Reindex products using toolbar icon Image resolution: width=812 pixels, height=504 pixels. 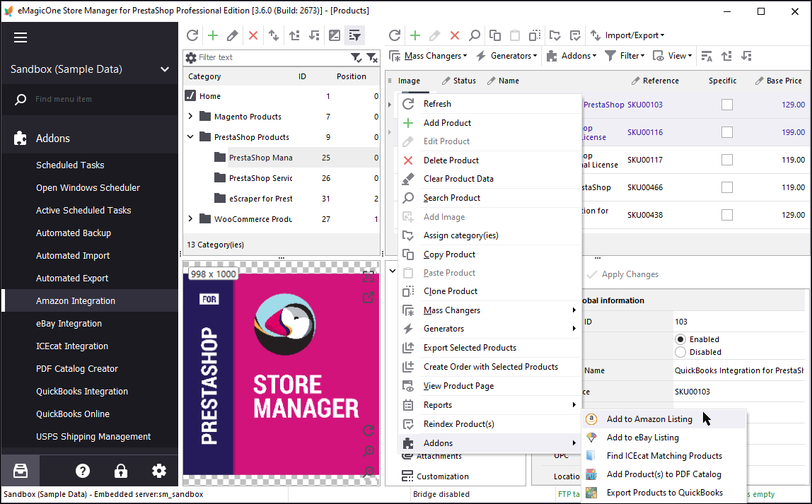tap(575, 35)
